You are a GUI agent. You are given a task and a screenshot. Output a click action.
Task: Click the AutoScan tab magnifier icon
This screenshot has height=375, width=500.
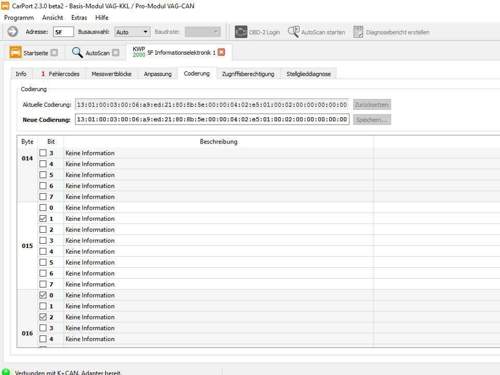click(x=77, y=52)
